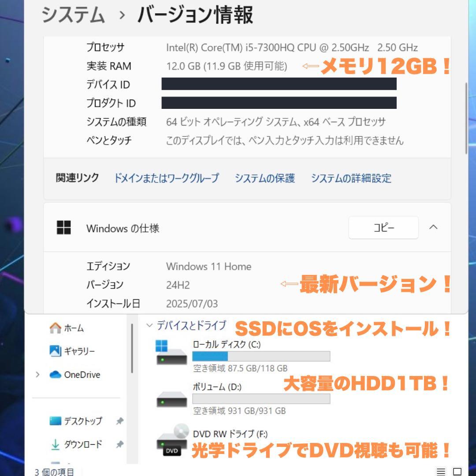Unpin デスクトップ using its pin icon
Screen dimensions: 476x476
(119, 421)
